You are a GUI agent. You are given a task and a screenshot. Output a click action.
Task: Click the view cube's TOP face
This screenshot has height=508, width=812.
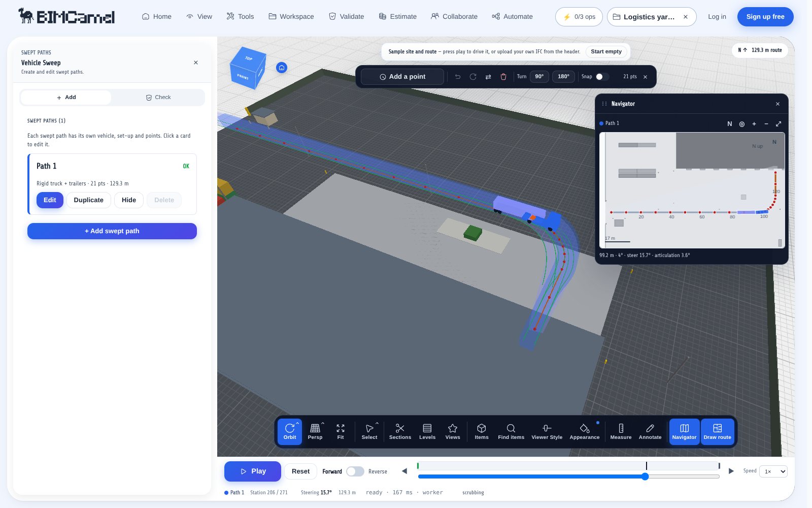249,58
